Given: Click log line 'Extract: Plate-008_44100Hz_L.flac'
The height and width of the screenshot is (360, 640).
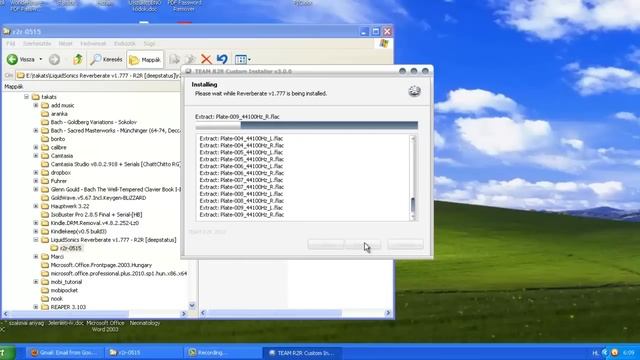Looking at the screenshot, I should coord(241,194).
